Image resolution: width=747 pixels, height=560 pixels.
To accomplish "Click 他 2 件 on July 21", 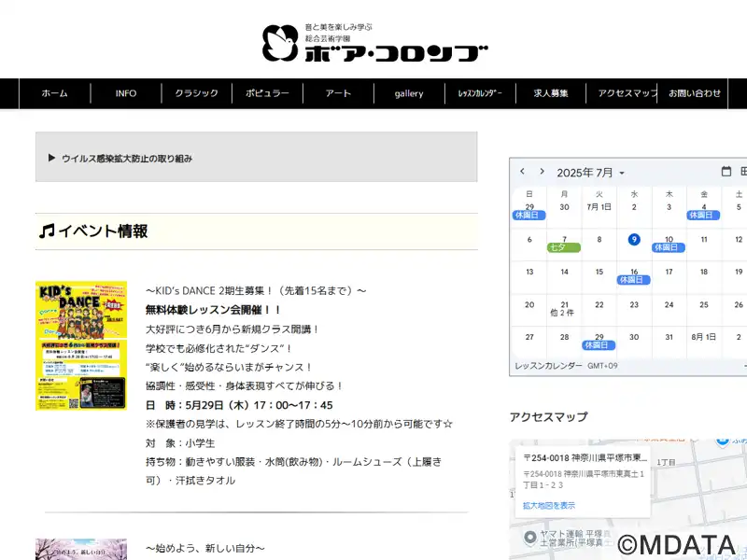I will (562, 313).
